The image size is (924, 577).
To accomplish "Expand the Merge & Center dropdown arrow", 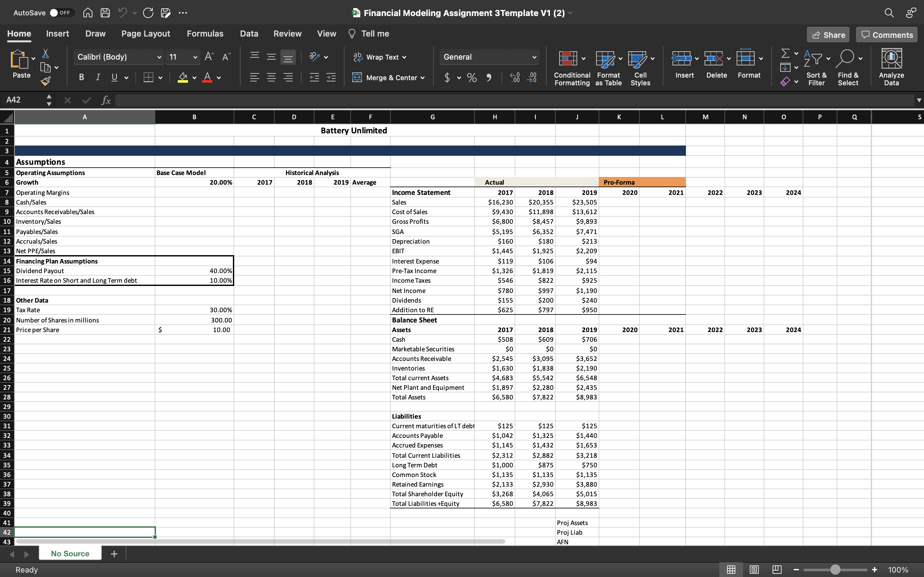I will (x=422, y=78).
